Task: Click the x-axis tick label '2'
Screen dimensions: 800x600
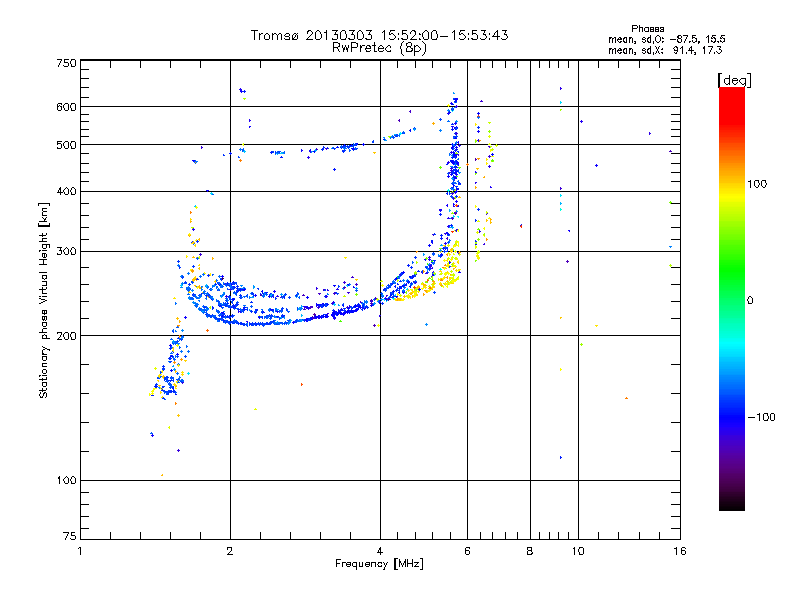Action: [x=230, y=551]
